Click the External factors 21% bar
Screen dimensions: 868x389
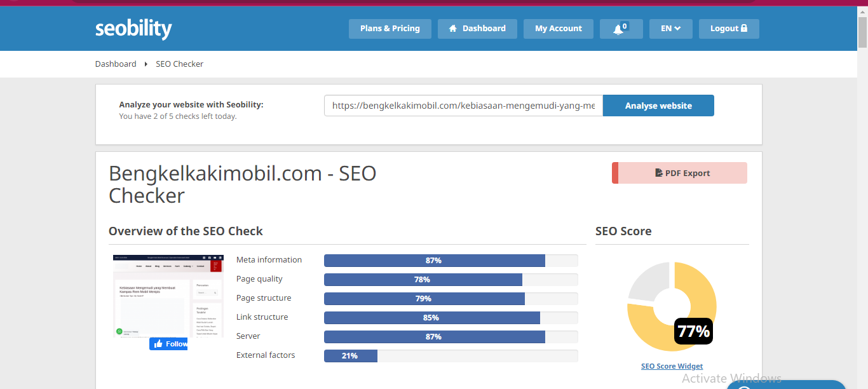[451, 356]
